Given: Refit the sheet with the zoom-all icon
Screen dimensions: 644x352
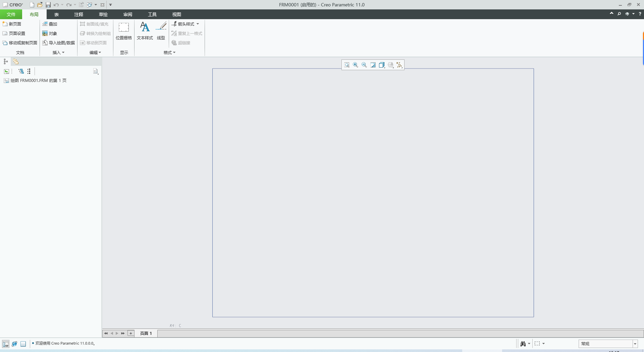Looking at the screenshot, I should (x=346, y=65).
